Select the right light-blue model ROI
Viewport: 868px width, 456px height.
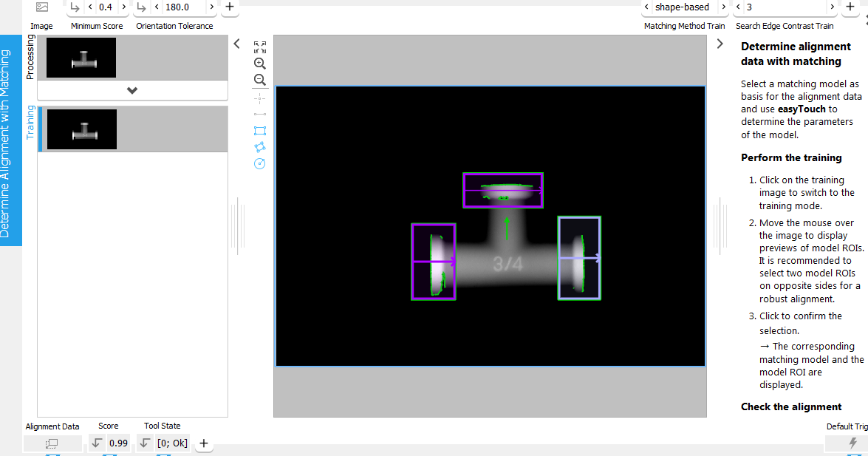coord(579,258)
